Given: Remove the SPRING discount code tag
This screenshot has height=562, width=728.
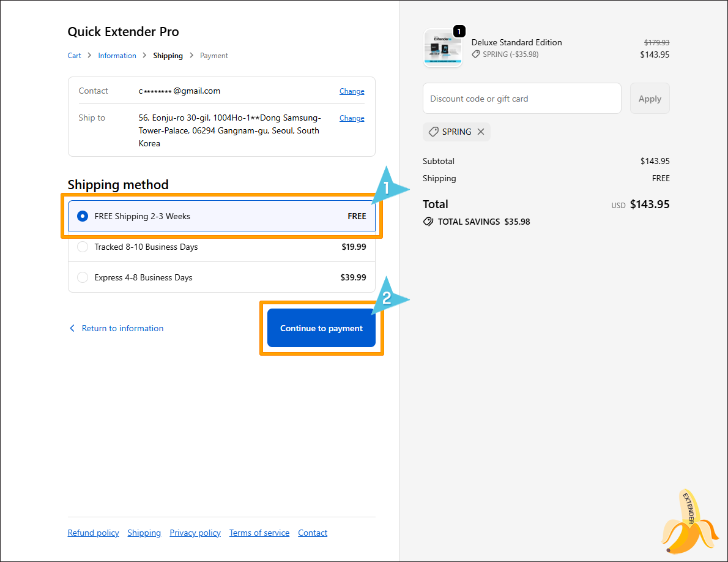Looking at the screenshot, I should 481,132.
